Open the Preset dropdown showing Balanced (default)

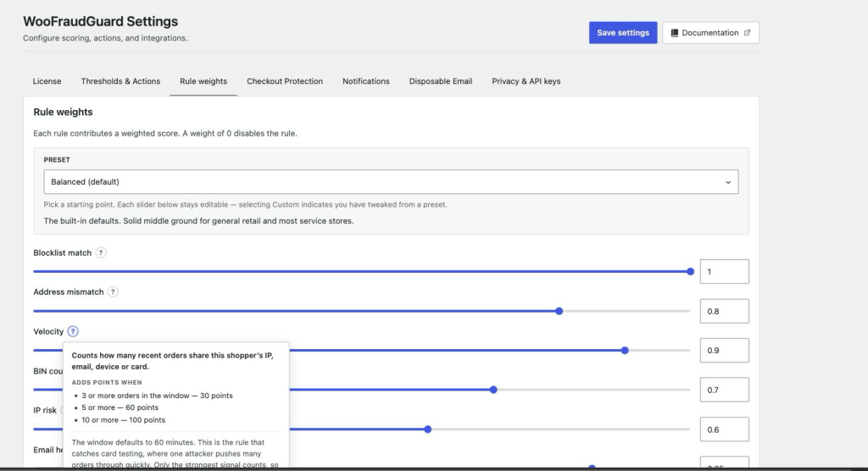pyautogui.click(x=391, y=181)
